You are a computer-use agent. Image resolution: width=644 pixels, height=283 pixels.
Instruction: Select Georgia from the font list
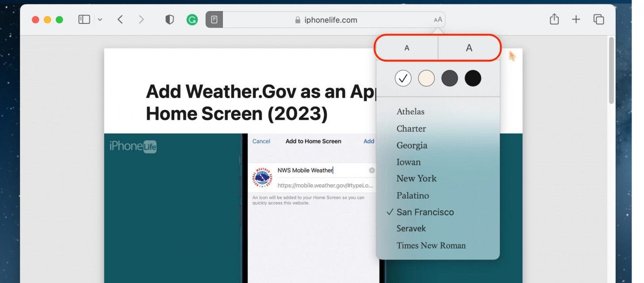[x=412, y=145]
